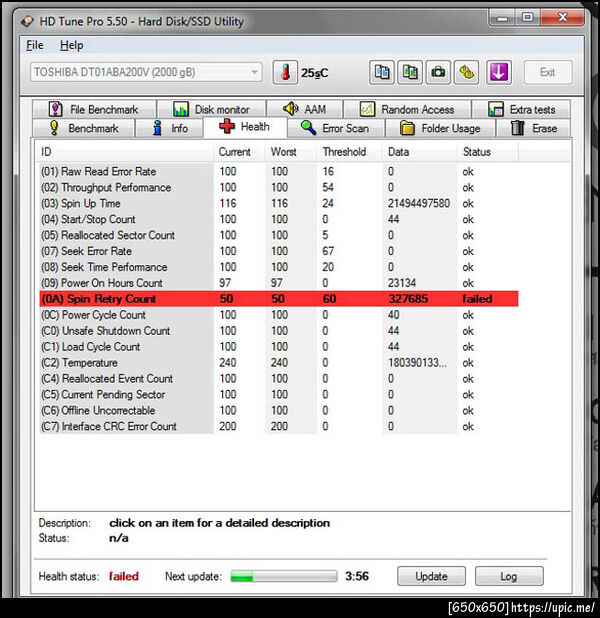Maximize the HD Tune Pro window
This screenshot has height=618, width=600.
[x=528, y=17]
